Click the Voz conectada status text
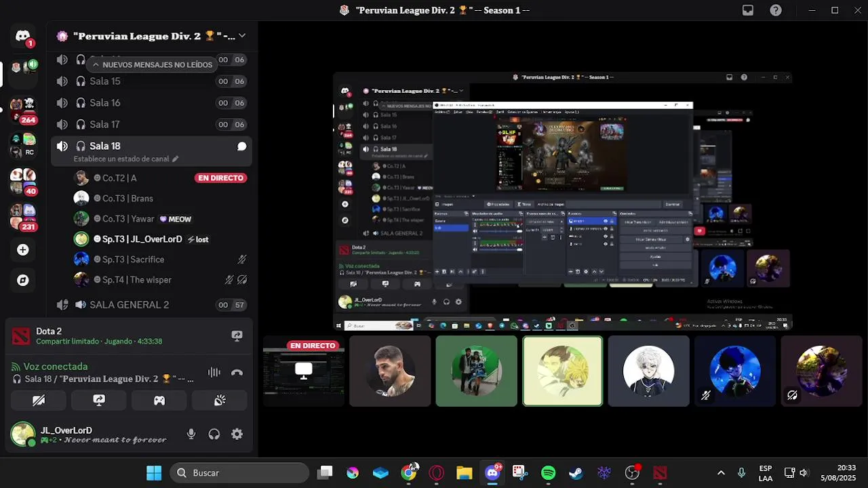The image size is (868, 488). (x=56, y=367)
